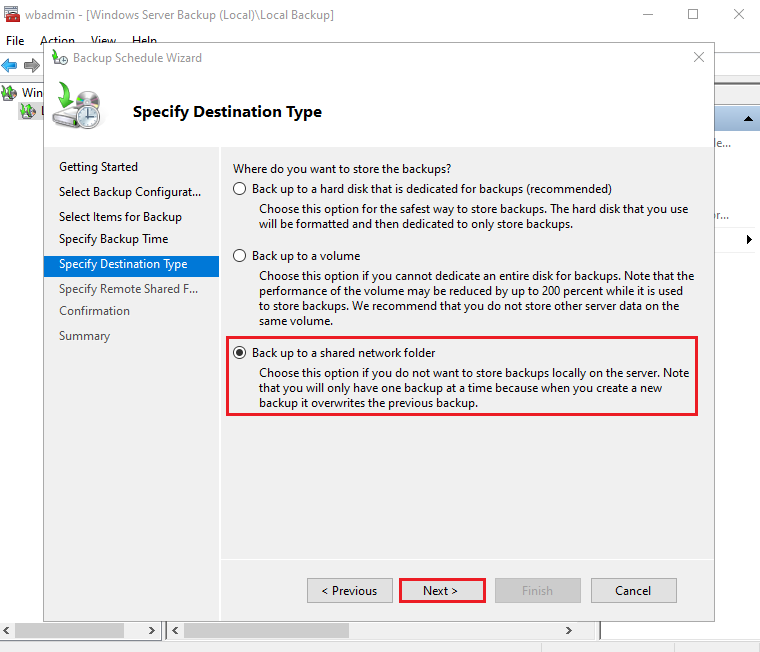The image size is (760, 652).
Task: Click the Backup Schedule Wizard title icon
Action: (x=59, y=58)
